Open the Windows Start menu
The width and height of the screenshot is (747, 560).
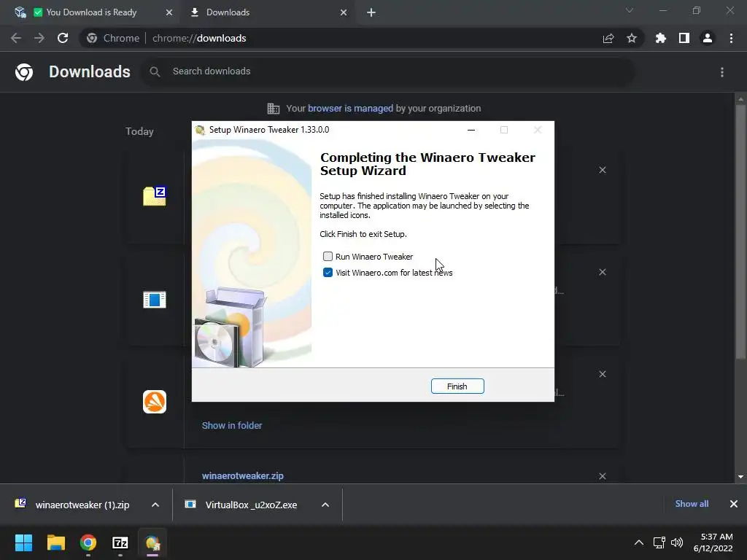[x=23, y=542]
